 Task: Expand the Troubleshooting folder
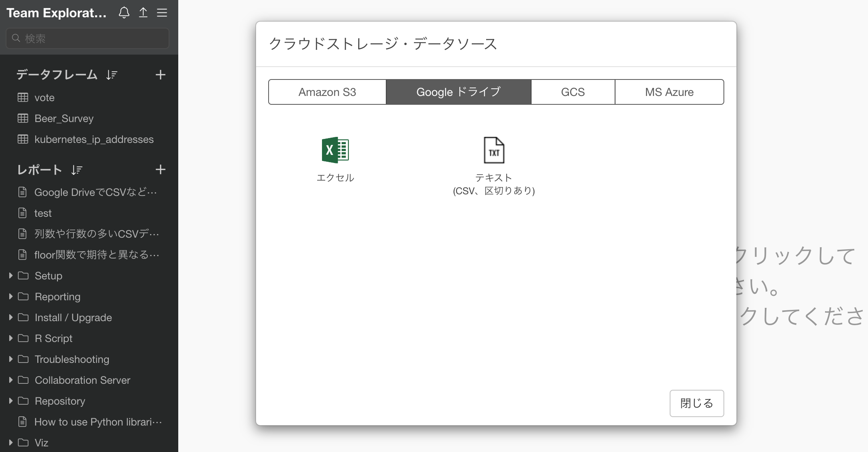pyautogui.click(x=11, y=359)
